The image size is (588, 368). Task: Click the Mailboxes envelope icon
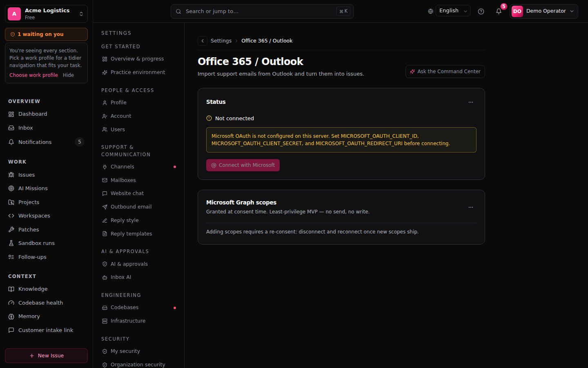[x=105, y=180]
